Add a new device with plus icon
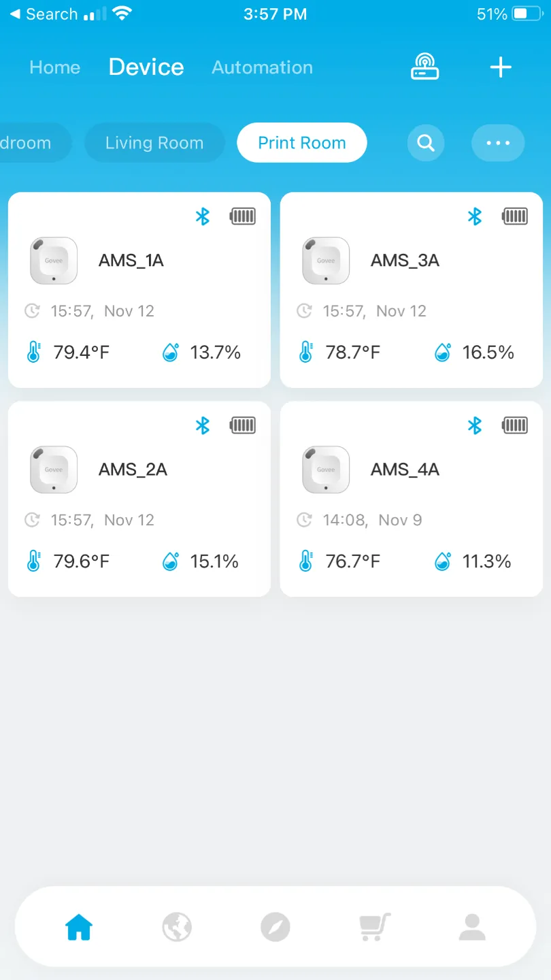The width and height of the screenshot is (551, 980). pos(501,67)
